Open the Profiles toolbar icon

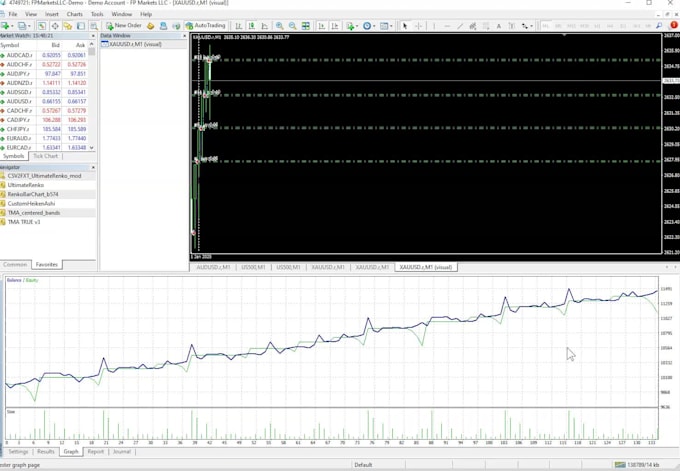tap(22, 26)
